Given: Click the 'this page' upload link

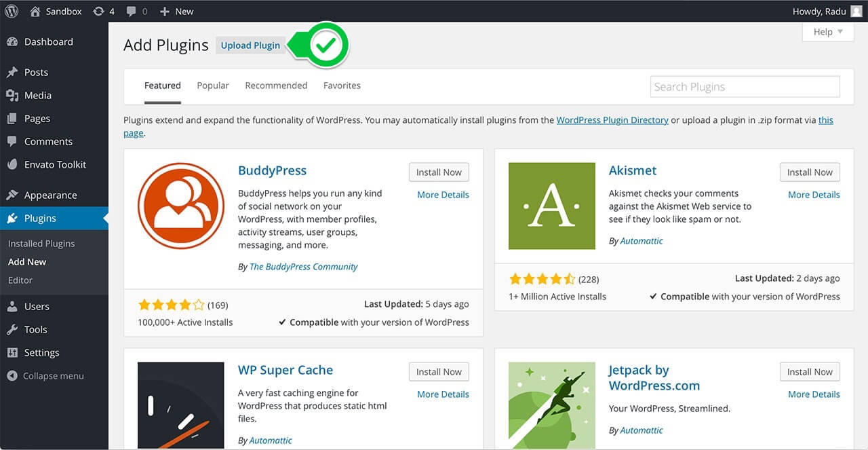Looking at the screenshot, I should tap(826, 120).
